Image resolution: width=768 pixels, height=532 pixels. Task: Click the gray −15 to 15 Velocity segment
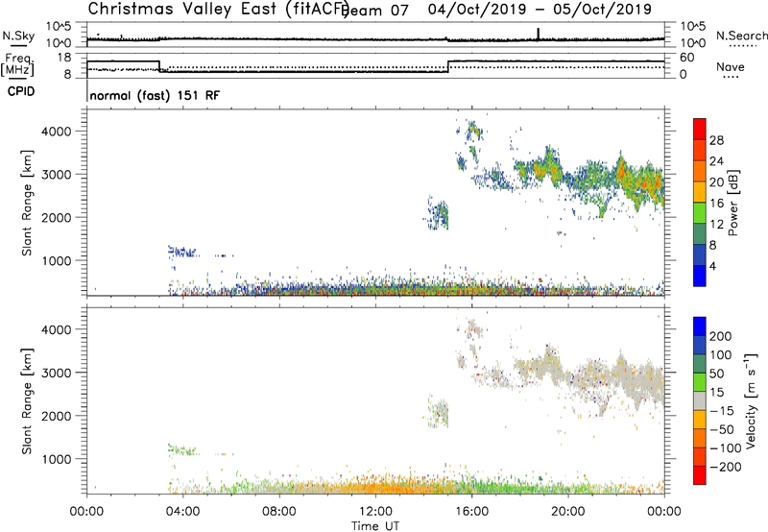click(x=700, y=401)
